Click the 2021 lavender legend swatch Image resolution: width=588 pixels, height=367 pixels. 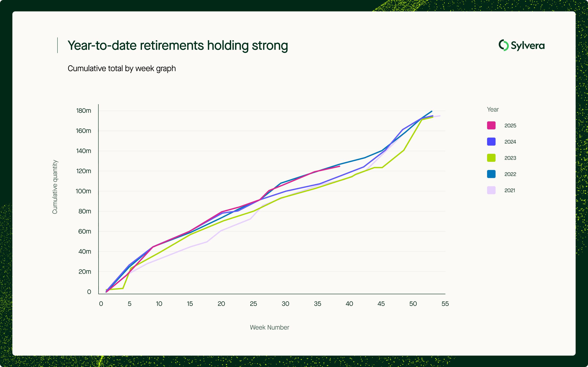click(491, 190)
